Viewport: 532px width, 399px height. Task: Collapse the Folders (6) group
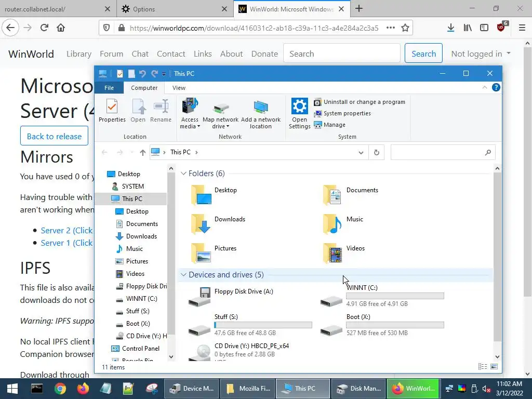tap(183, 174)
